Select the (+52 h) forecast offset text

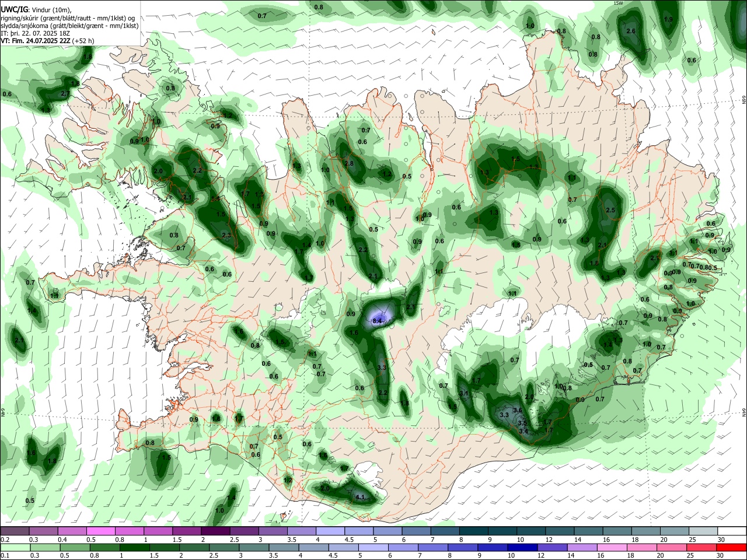click(83, 41)
